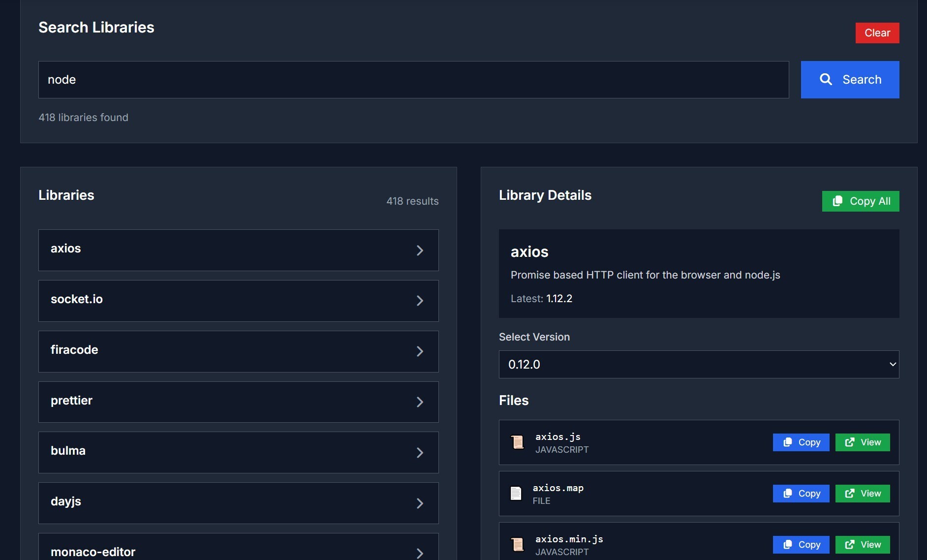This screenshot has width=927, height=560.
Task: Open axios.js with View button
Action: [x=862, y=442]
